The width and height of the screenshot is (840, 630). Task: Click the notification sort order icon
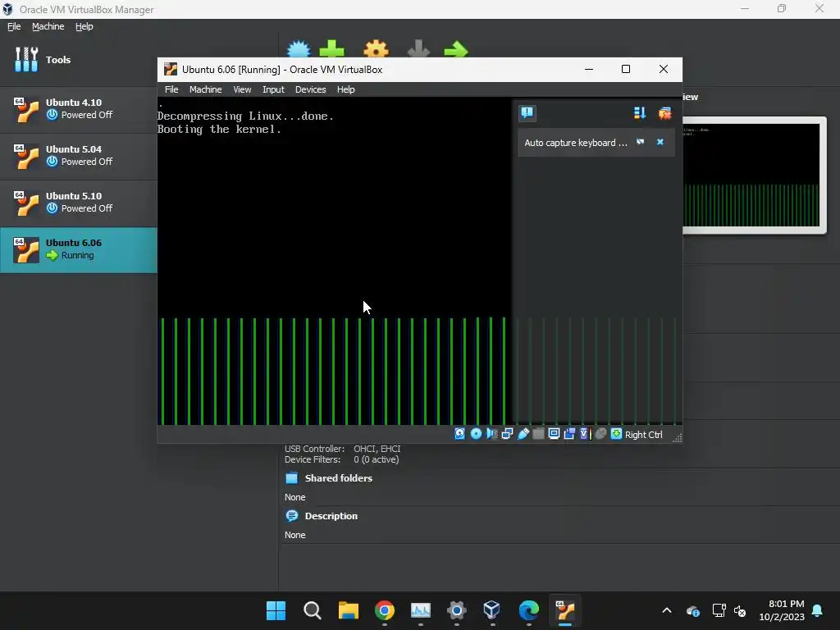pos(640,113)
